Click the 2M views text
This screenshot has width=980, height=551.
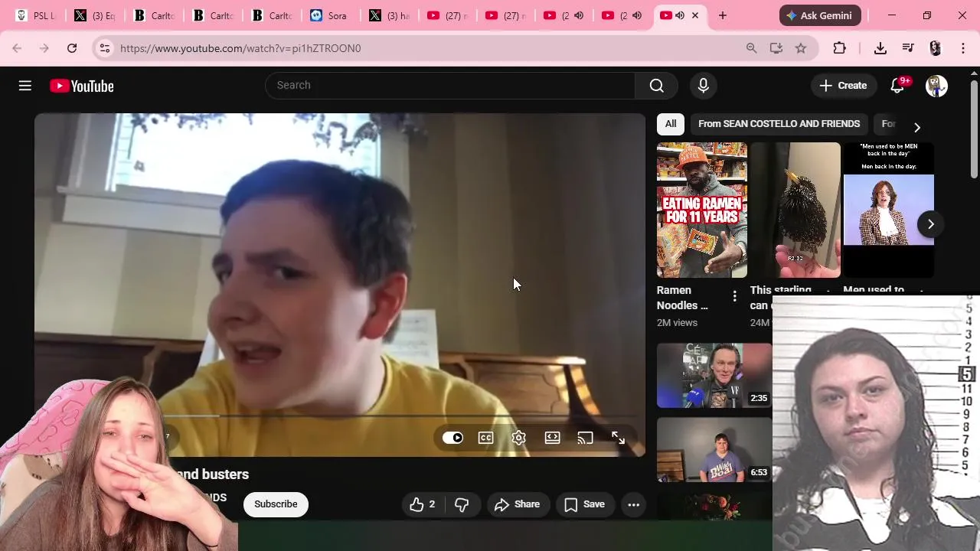(677, 323)
